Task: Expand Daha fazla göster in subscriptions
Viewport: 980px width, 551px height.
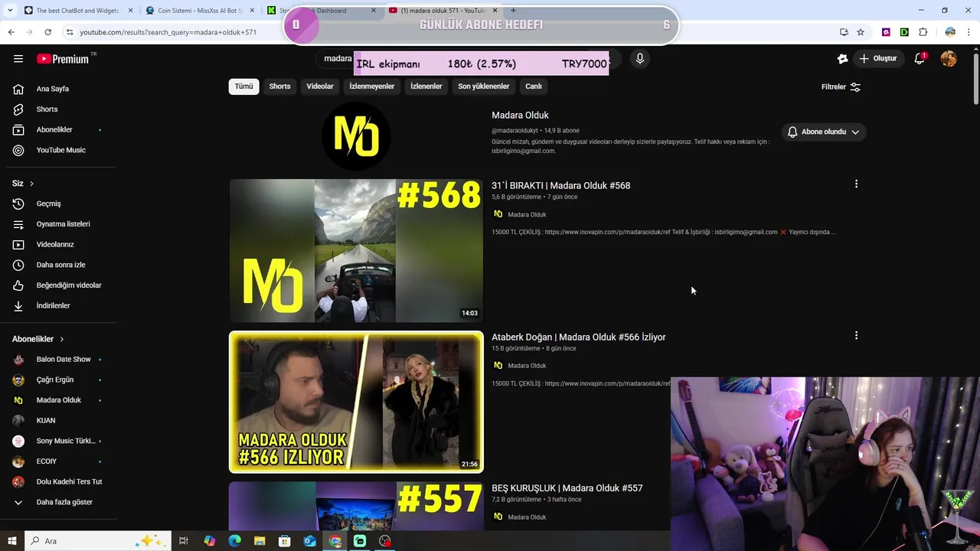Action: coord(58,502)
